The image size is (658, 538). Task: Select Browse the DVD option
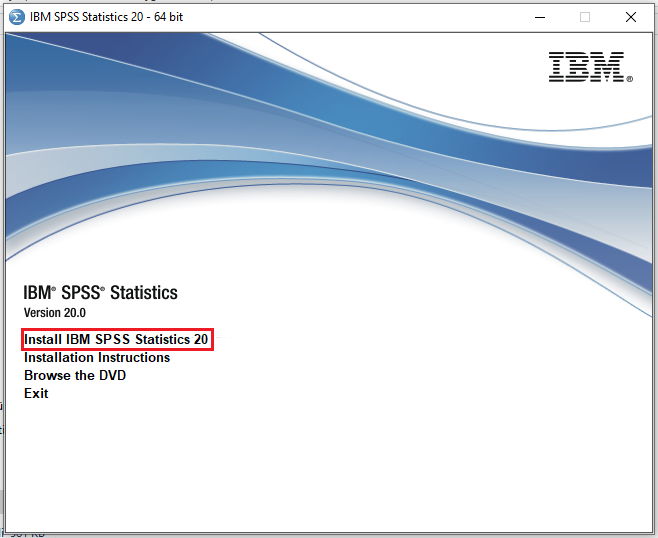[x=75, y=376]
